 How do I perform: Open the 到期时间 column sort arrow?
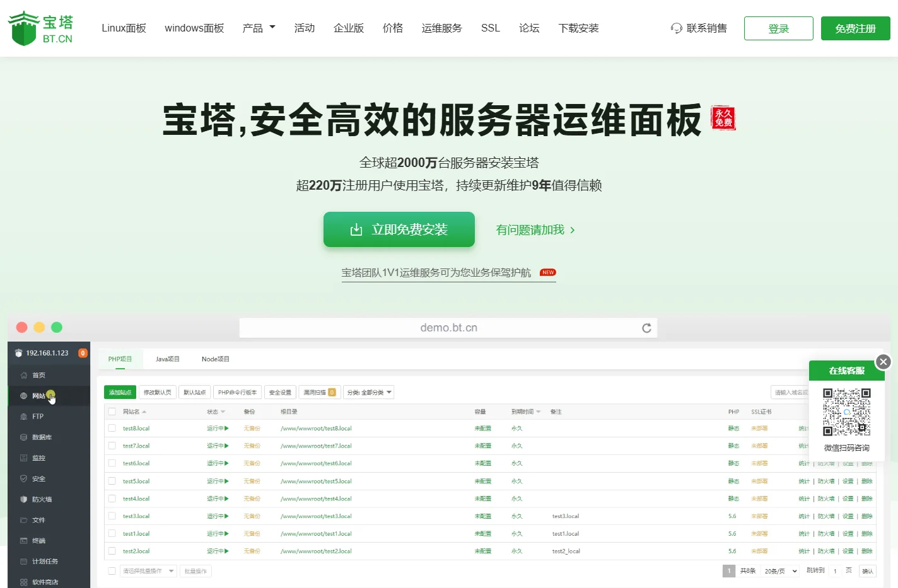tap(538, 412)
